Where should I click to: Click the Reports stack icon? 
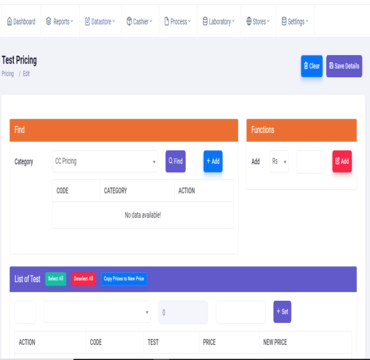(49, 22)
